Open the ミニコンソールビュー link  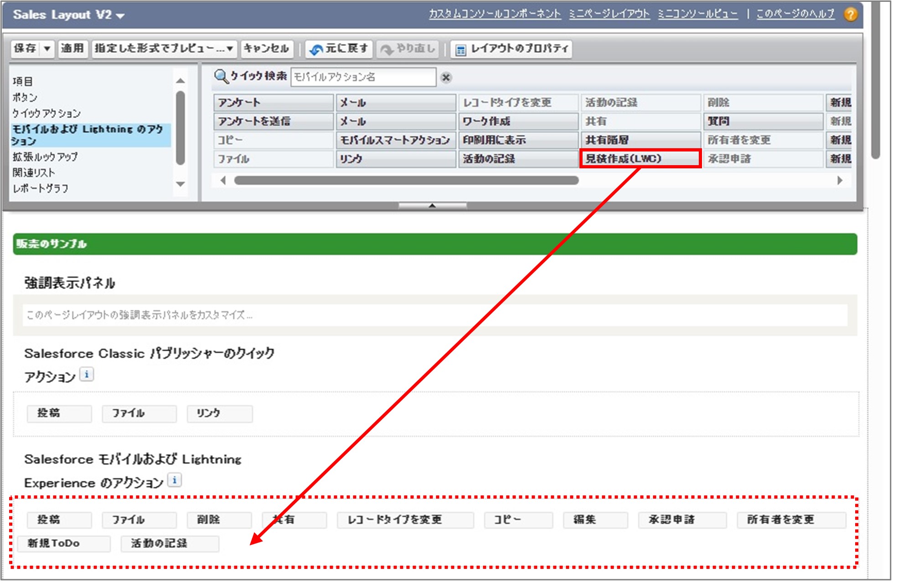coord(697,14)
